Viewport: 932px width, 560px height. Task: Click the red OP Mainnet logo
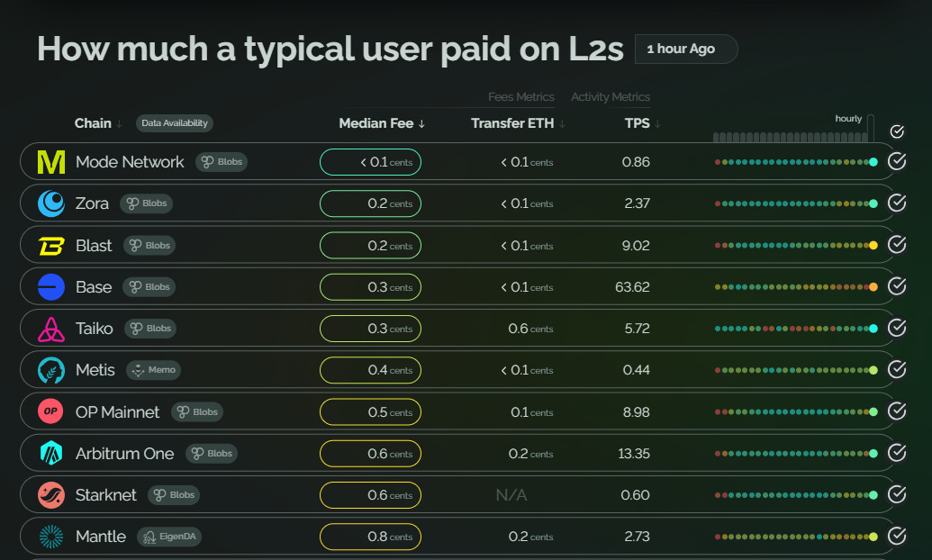[50, 411]
